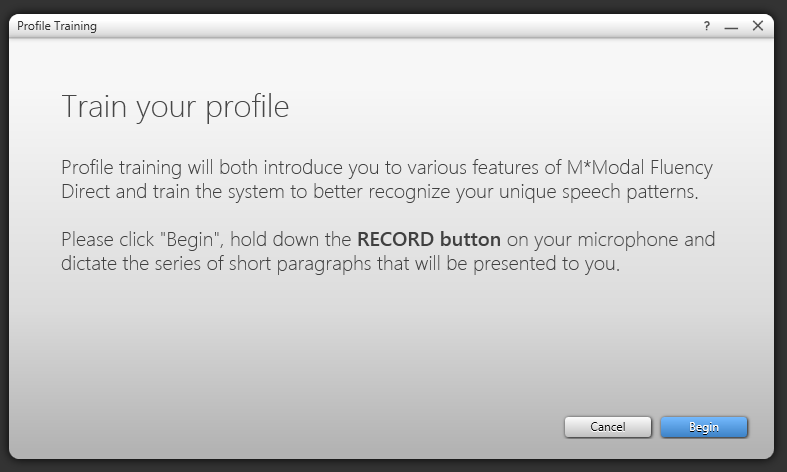The height and width of the screenshot is (472, 787).
Task: Click the word "Direct" starting the second line
Action: tap(88, 191)
